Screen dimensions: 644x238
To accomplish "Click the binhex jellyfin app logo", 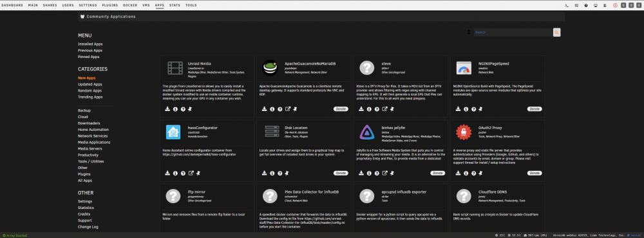I will (367, 132).
